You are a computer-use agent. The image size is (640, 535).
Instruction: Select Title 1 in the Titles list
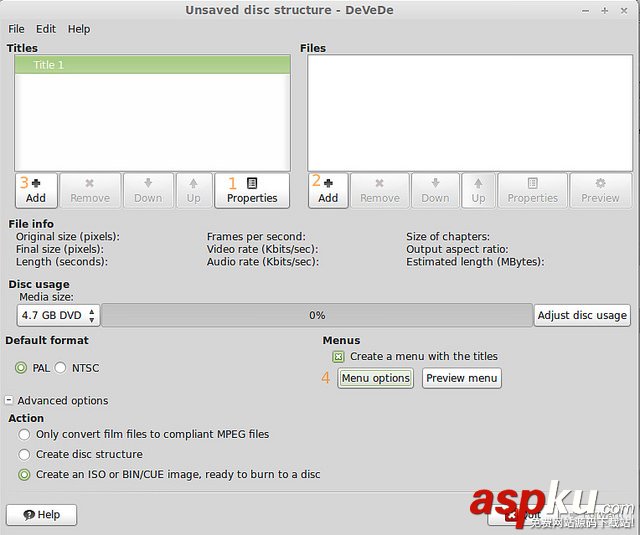click(152, 65)
